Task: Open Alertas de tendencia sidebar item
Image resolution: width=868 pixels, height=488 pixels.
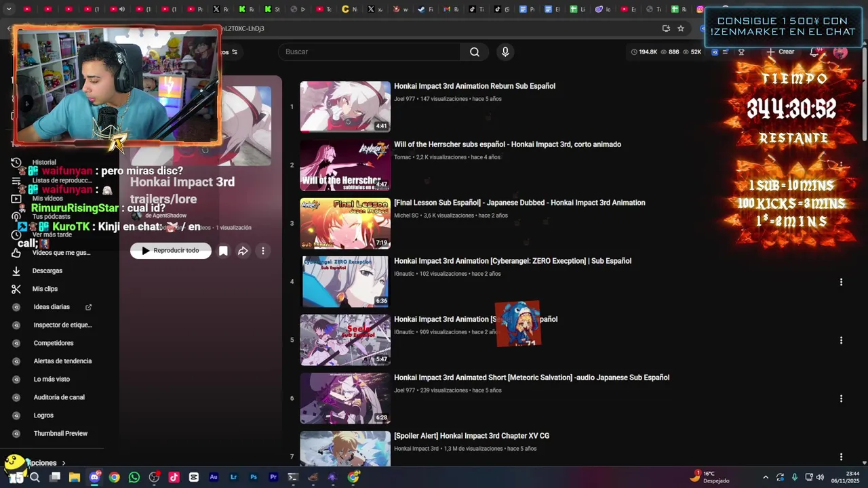Action: (62, 361)
